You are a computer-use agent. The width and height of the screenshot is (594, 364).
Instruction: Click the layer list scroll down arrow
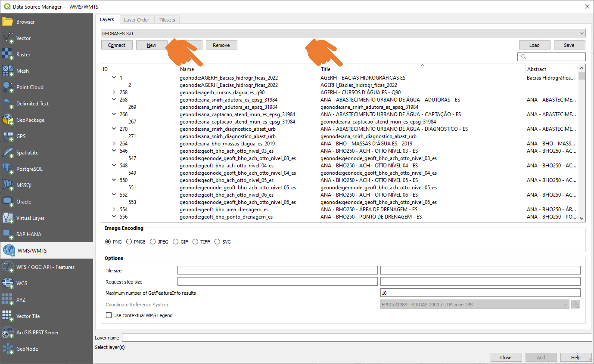tap(582, 218)
